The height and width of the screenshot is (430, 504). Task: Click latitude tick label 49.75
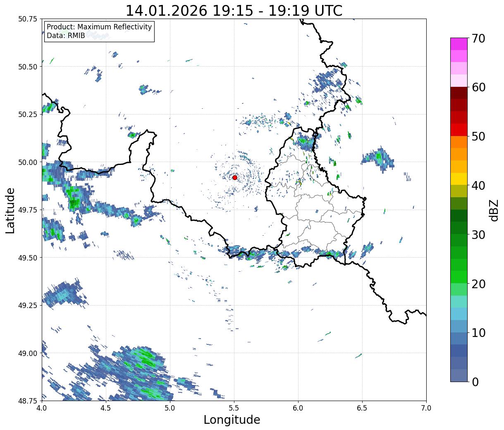pyautogui.click(x=28, y=210)
